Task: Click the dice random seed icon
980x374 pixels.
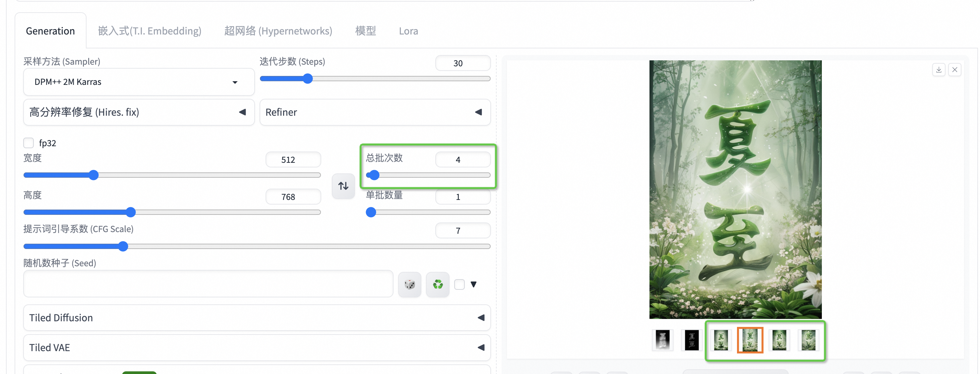Action: click(x=409, y=284)
